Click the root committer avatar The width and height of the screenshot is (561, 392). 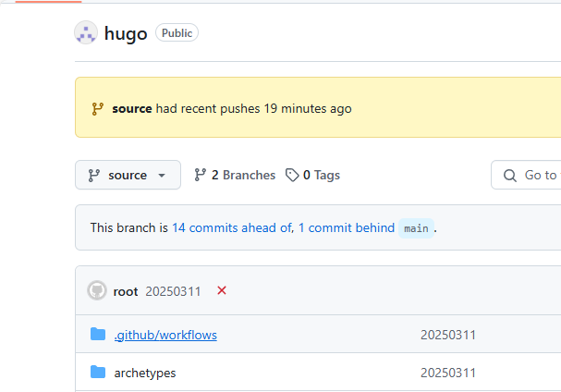coord(97,290)
